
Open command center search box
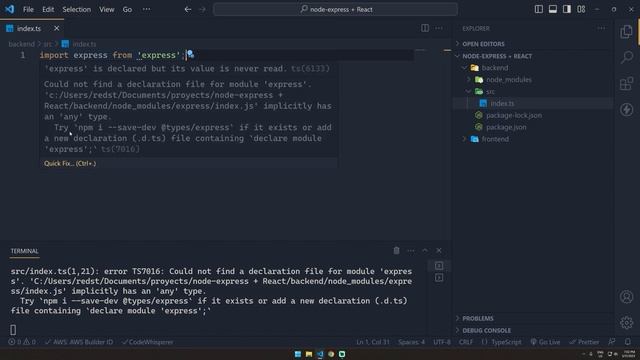(x=336, y=9)
